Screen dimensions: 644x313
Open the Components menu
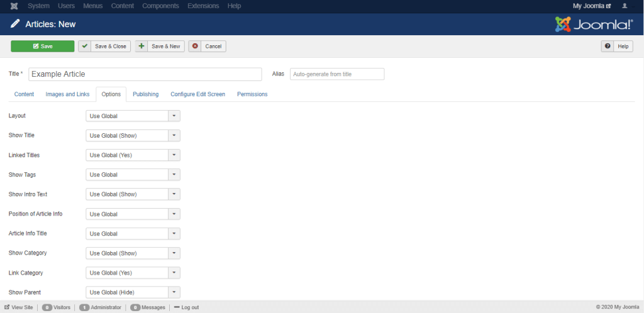[160, 6]
